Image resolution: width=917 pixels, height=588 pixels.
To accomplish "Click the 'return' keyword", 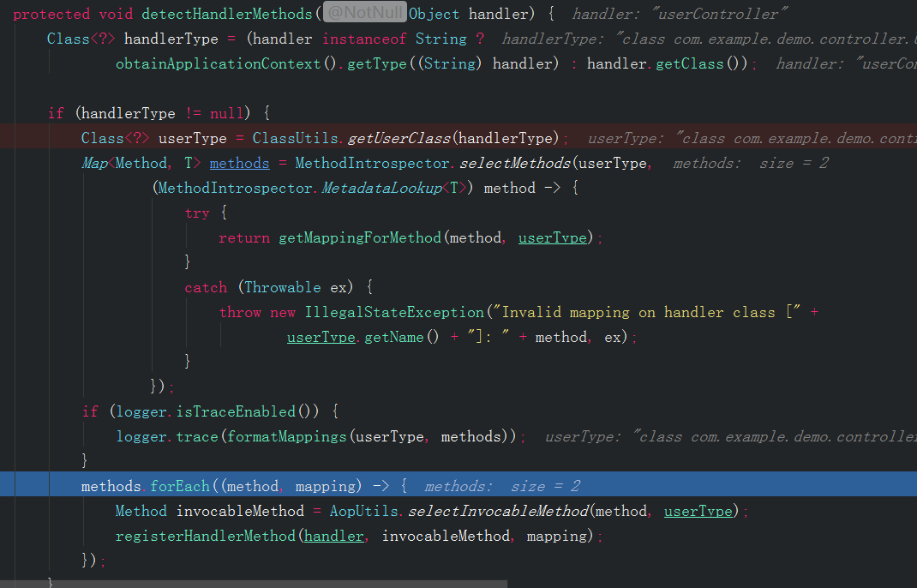I will [244, 238].
